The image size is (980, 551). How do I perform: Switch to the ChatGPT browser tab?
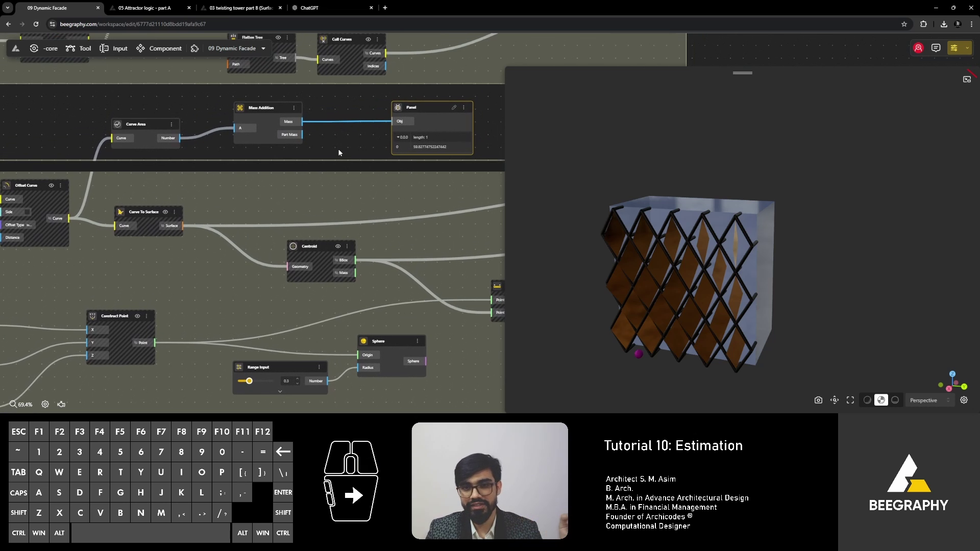331,8
